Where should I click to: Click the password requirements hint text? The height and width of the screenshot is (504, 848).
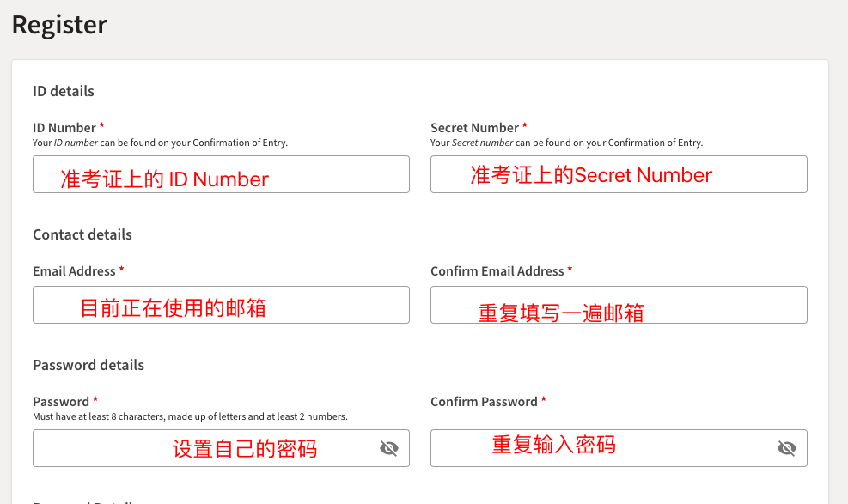190,416
